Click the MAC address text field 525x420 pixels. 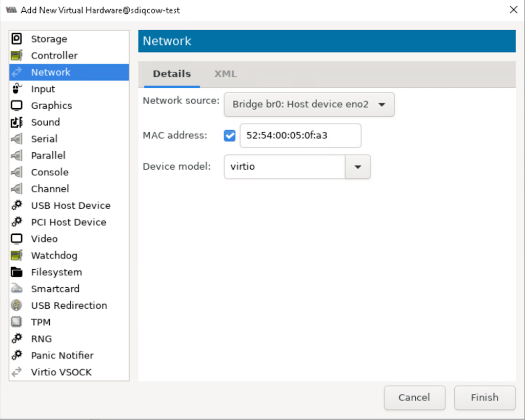[300, 136]
